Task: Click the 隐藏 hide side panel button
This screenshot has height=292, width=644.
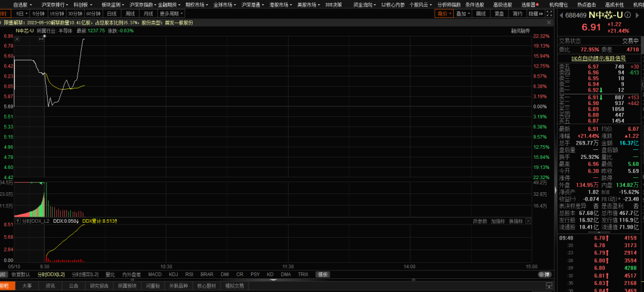Action: pyautogui.click(x=535, y=14)
